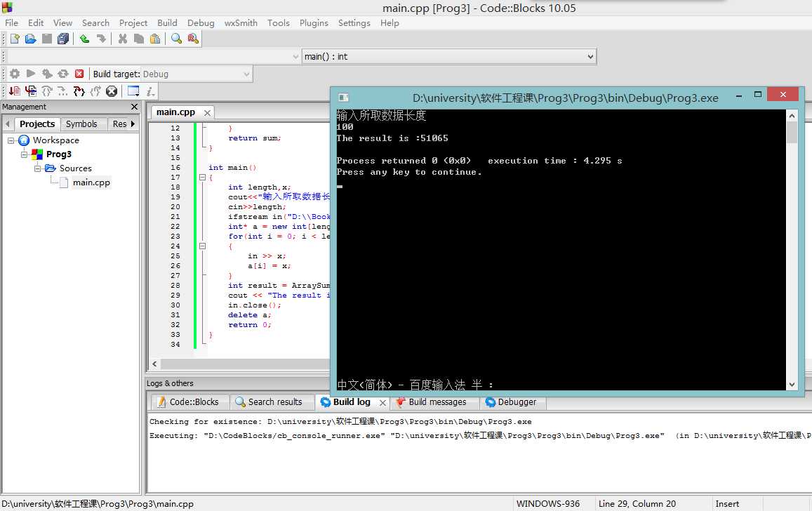
Task: Click the red Abort build icon
Action: point(79,74)
